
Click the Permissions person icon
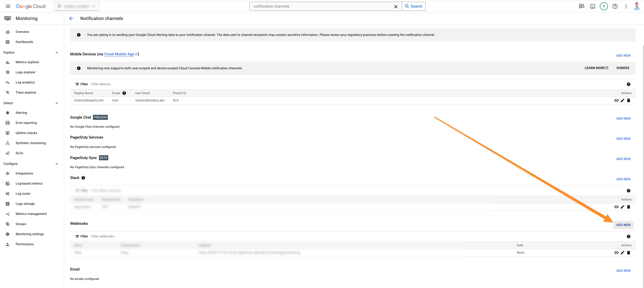click(x=8, y=244)
